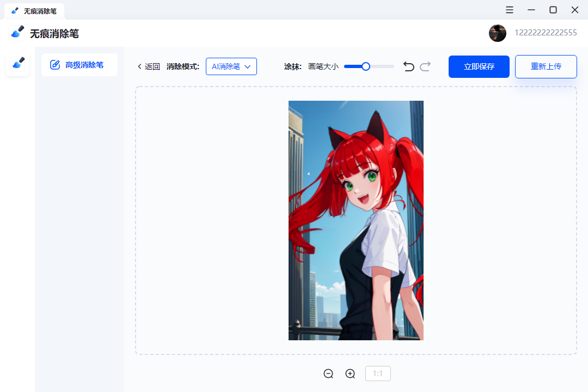Click the 画笔大小 label
Viewport: 588px width, 392px height.
coord(323,67)
